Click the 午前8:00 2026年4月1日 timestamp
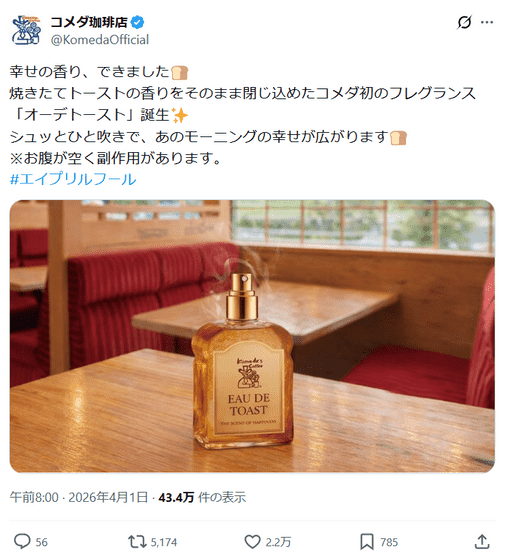Screen dimensions: 506x560 [x=79, y=497]
